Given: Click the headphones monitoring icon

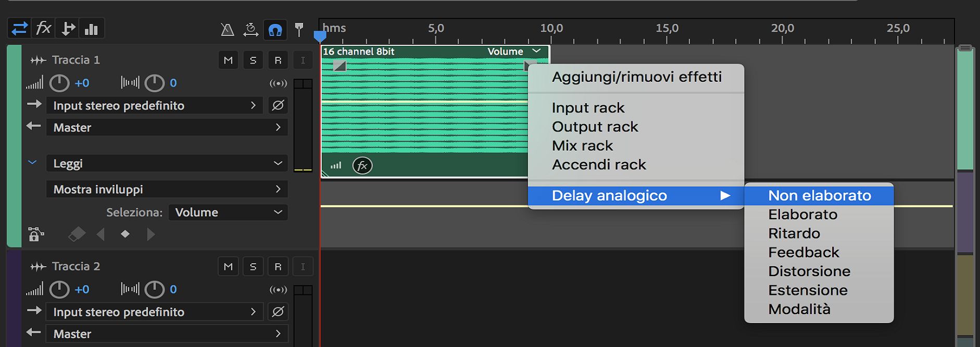Looking at the screenshot, I should (x=275, y=30).
